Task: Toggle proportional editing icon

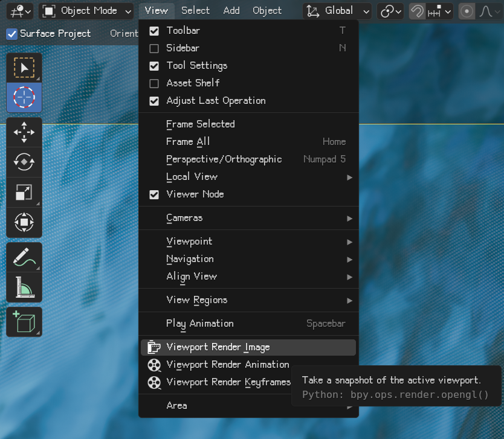Action: tap(467, 11)
